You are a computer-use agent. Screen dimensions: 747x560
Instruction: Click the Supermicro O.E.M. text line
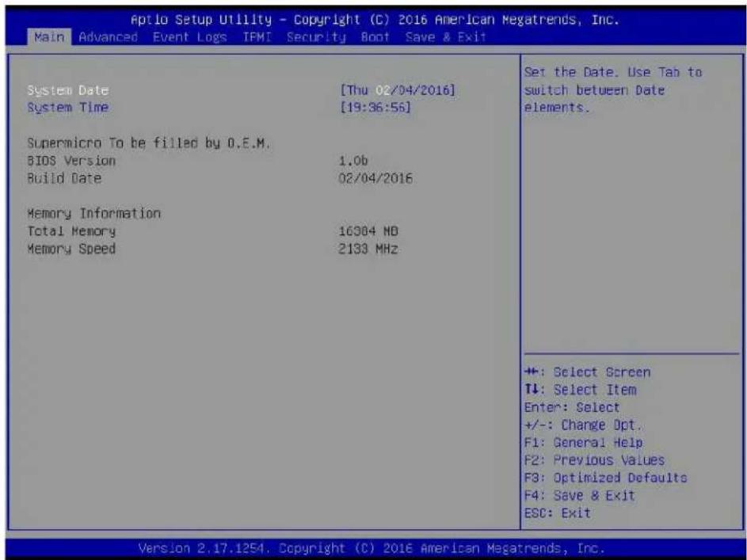[x=149, y=143]
